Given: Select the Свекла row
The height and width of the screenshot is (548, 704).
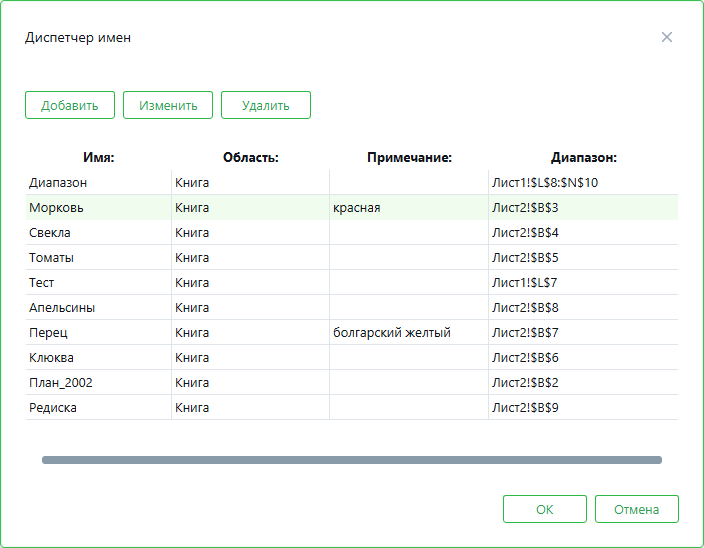Looking at the screenshot, I should pos(50,233).
